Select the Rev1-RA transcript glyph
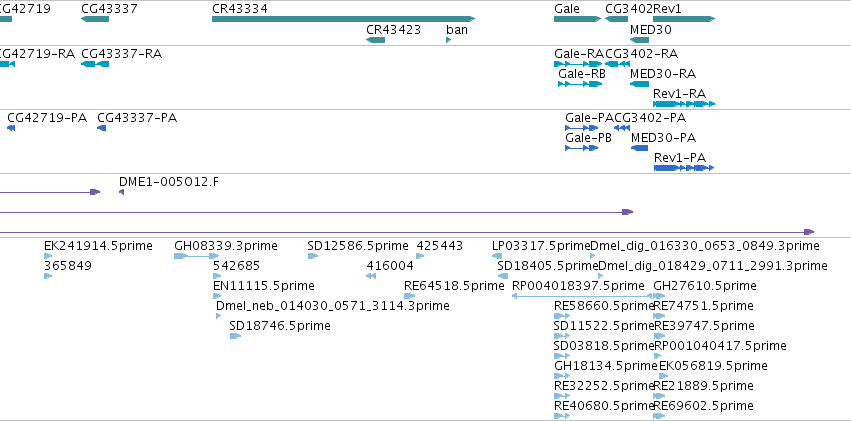851x421 pixels. pyautogui.click(x=684, y=104)
